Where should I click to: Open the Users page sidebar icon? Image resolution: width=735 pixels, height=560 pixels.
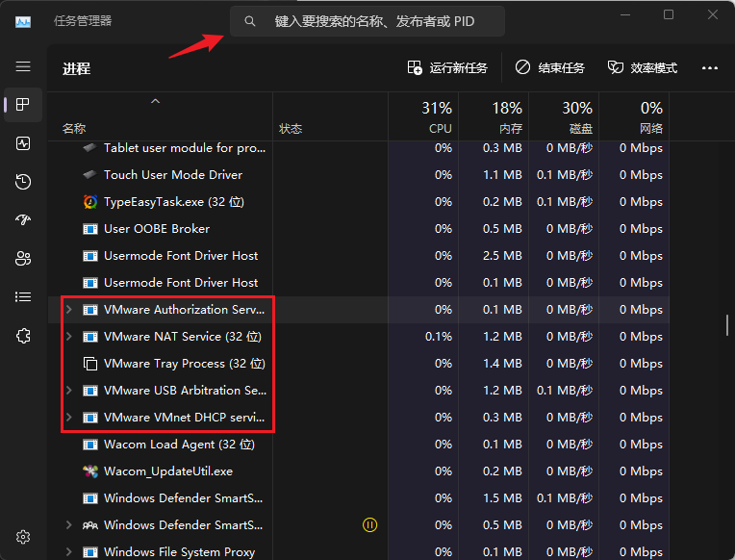[23, 259]
